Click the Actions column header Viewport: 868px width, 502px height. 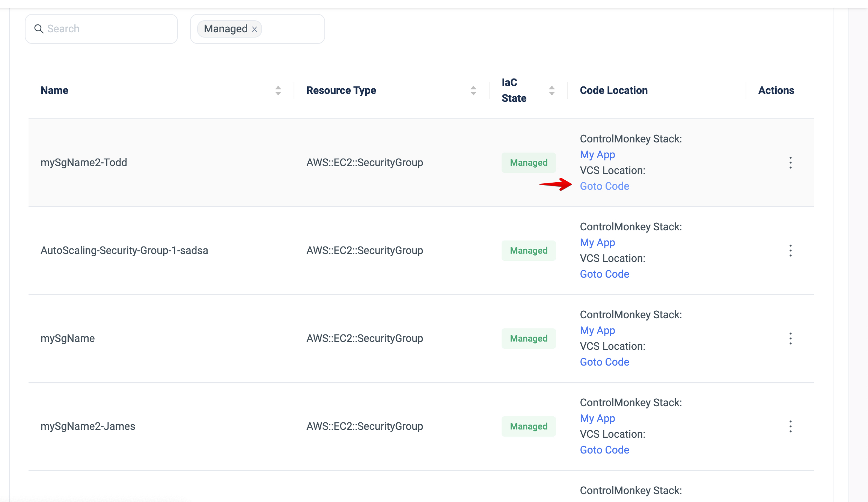tap(776, 91)
